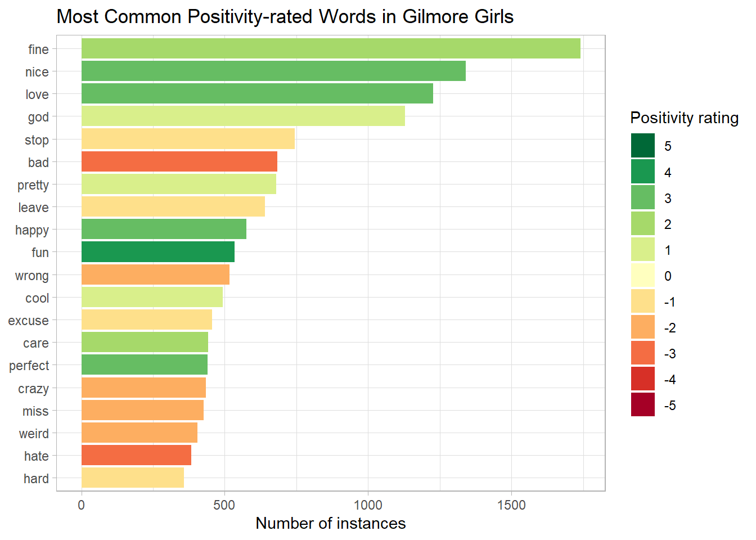Click the "love" word bar
The image size is (756, 540).
(257, 93)
